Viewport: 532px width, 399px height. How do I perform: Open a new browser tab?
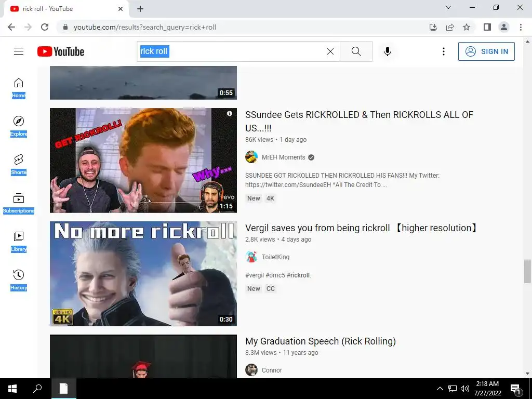[140, 9]
